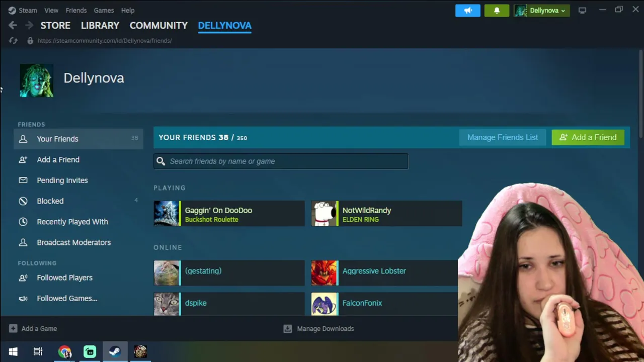This screenshot has width=644, height=362.
Task: Click the green Add a Friend button
Action: 588,137
